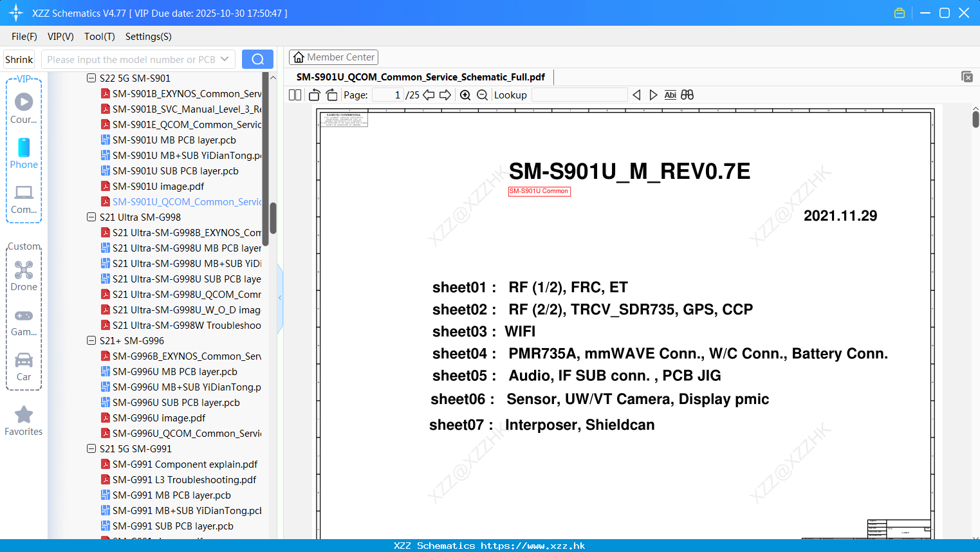Open SM-S901B_SVC_Manual_Level_3 file

click(181, 109)
